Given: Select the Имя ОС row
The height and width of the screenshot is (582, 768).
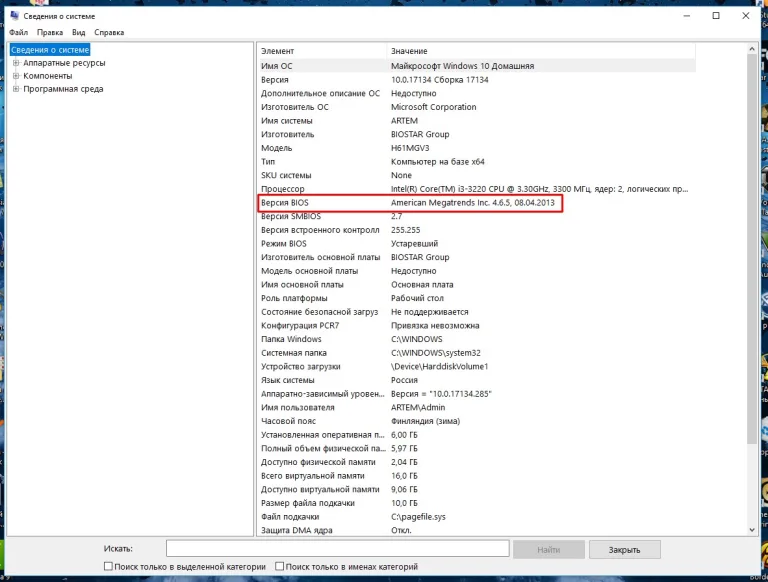Looking at the screenshot, I should coord(476,66).
